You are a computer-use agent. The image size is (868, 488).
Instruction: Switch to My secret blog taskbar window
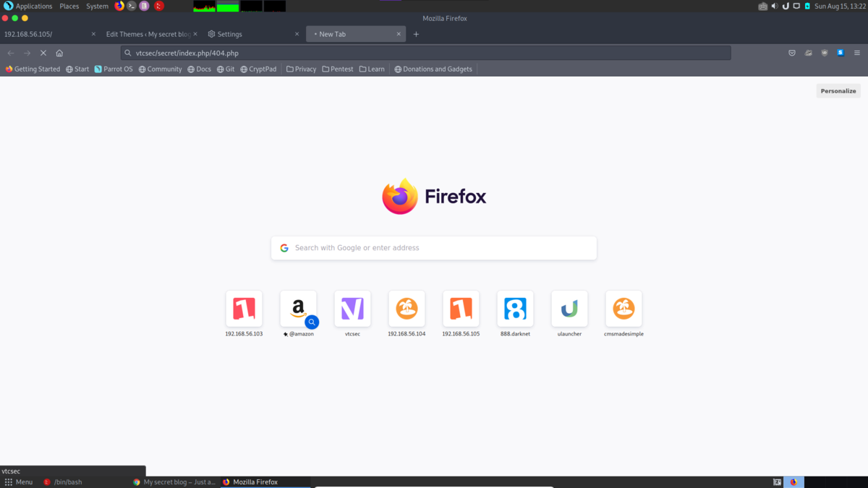(x=174, y=482)
